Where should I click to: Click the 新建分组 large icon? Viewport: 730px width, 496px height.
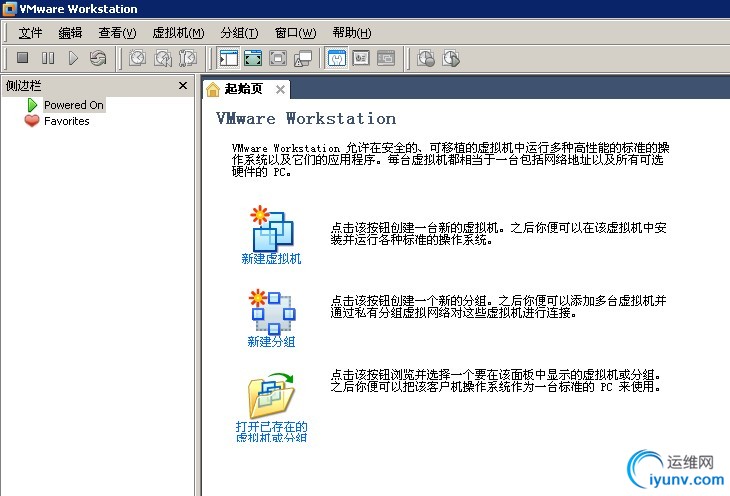tap(271, 312)
